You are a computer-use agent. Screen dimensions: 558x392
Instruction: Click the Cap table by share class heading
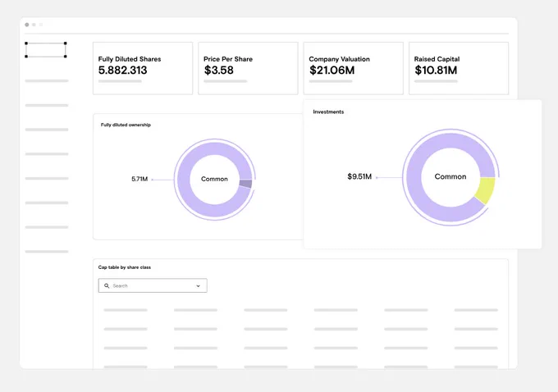pyautogui.click(x=125, y=267)
